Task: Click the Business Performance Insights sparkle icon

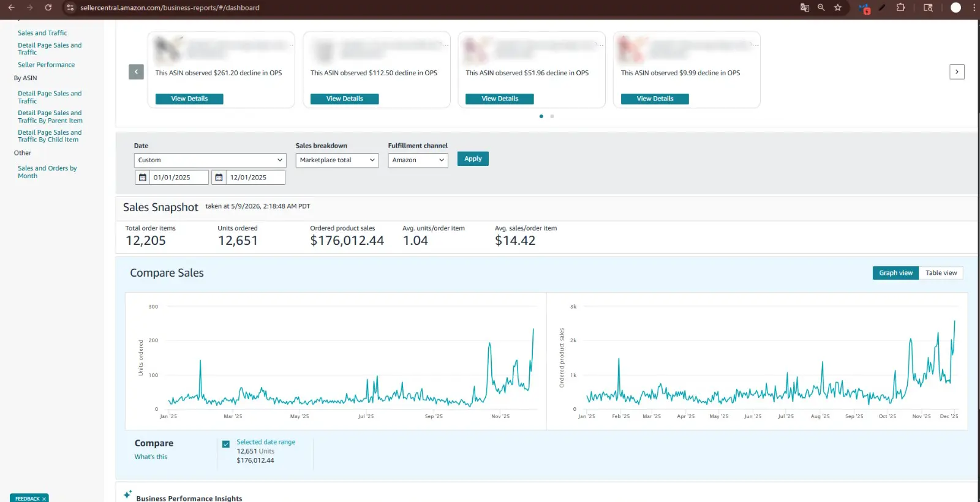Action: 127,494
